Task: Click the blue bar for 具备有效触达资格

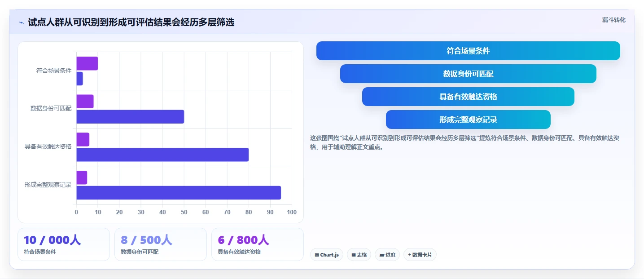Action: tap(162, 155)
